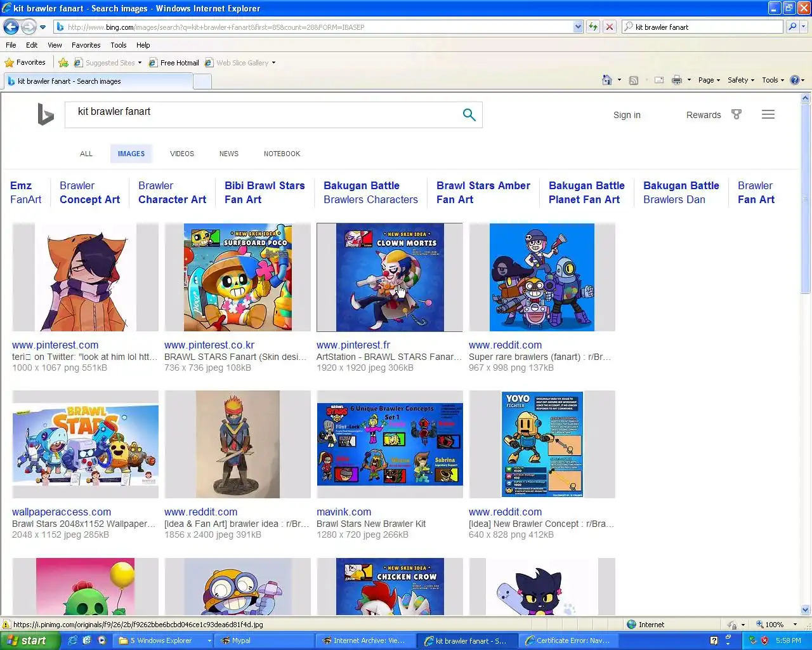The height and width of the screenshot is (650, 812).
Task: Open the Safety command dropdown
Action: click(741, 80)
